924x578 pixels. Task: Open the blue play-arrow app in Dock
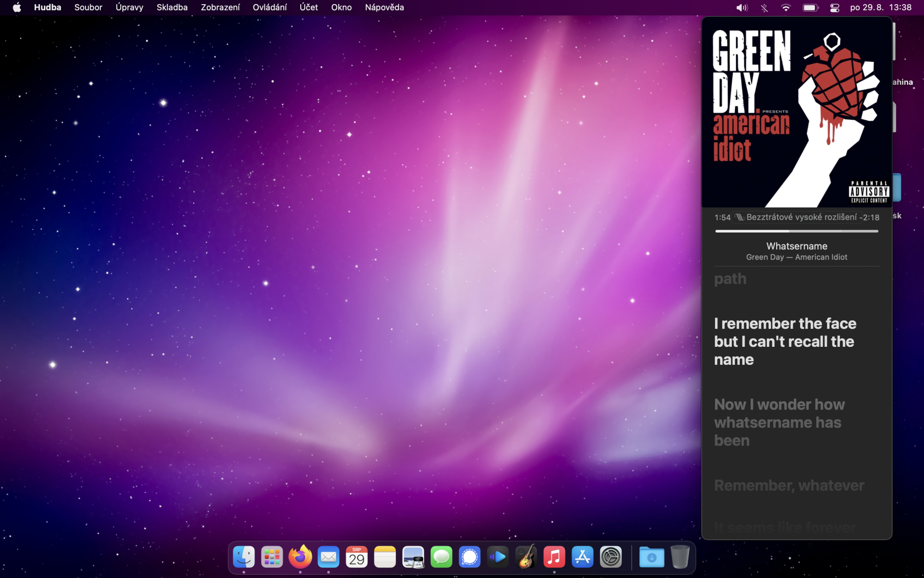coord(498,557)
